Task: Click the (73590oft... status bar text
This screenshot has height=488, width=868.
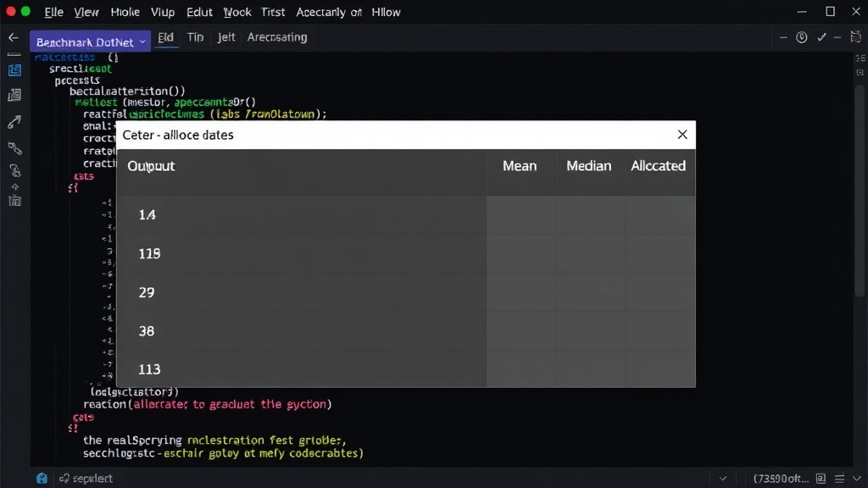Action: pos(781,478)
